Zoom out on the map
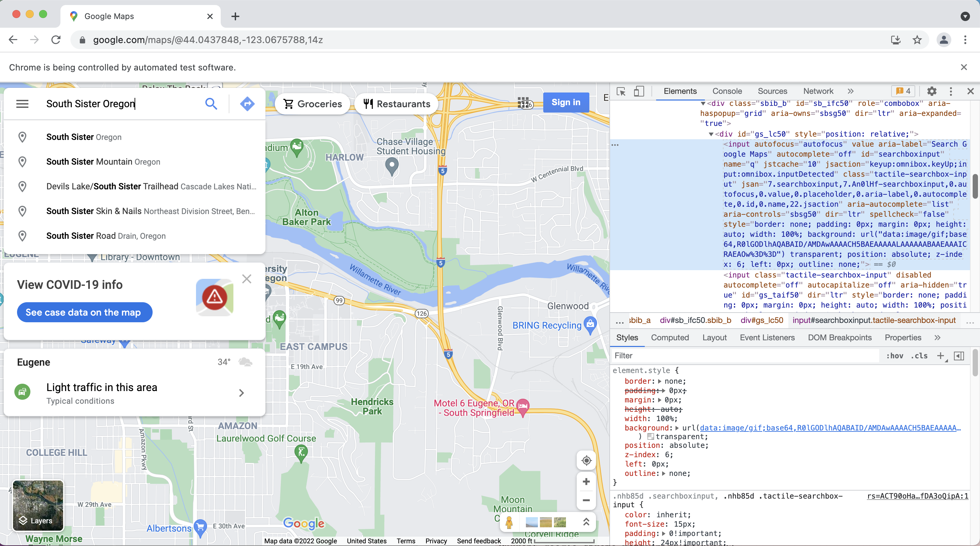This screenshot has height=546, width=980. (586, 500)
